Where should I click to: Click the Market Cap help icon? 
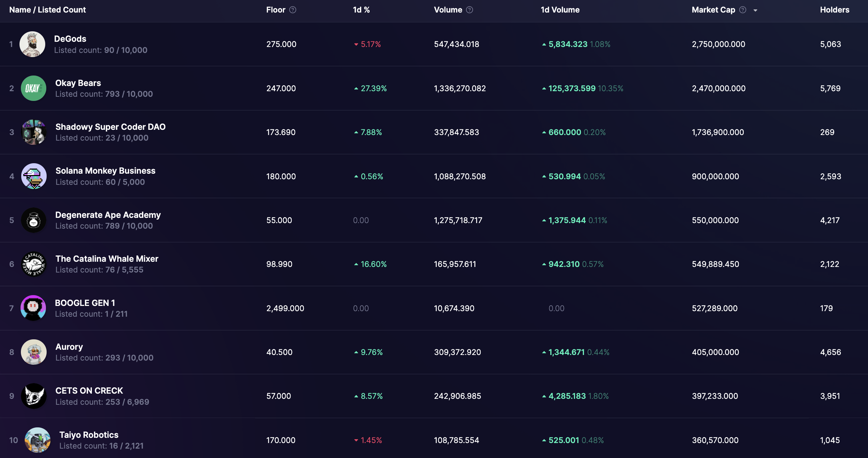pyautogui.click(x=743, y=10)
